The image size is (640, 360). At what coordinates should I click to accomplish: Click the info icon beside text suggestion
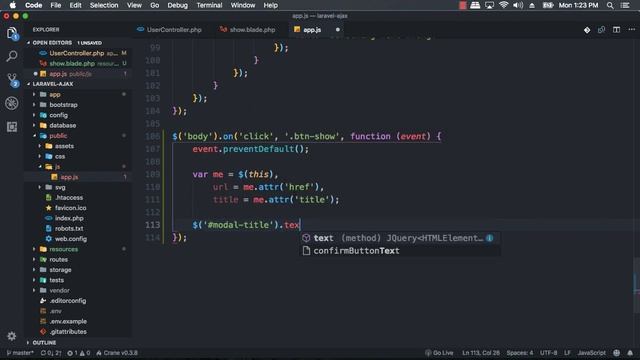click(489, 238)
